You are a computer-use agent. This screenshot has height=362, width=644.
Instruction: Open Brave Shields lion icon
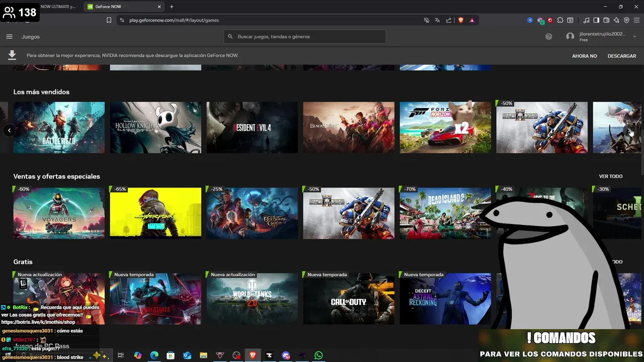coord(460,20)
